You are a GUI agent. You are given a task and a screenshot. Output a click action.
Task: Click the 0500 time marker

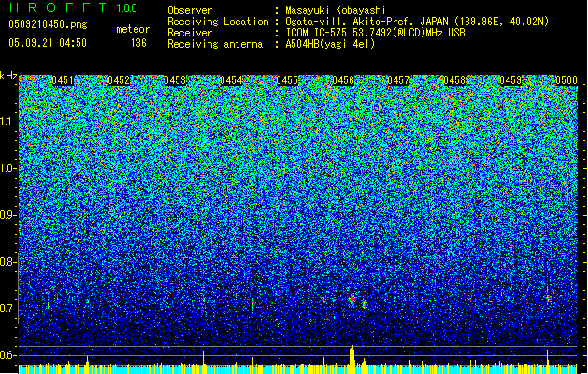coord(566,80)
